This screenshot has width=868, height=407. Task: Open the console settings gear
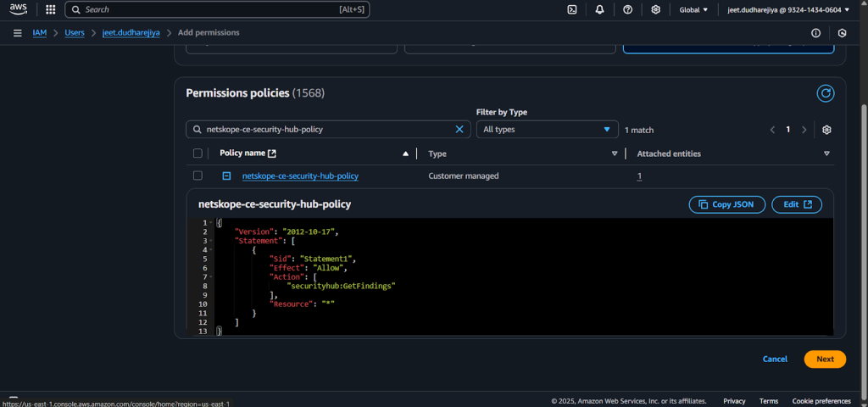tap(655, 9)
